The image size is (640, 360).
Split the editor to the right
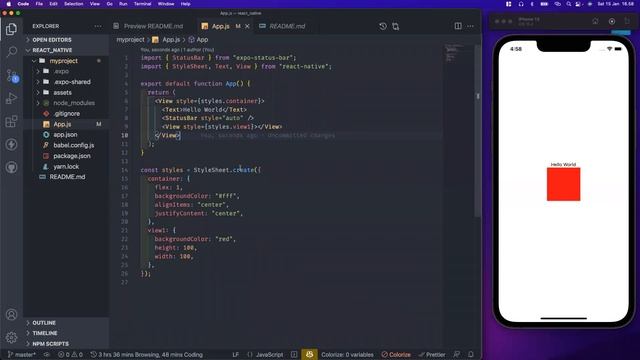click(458, 26)
